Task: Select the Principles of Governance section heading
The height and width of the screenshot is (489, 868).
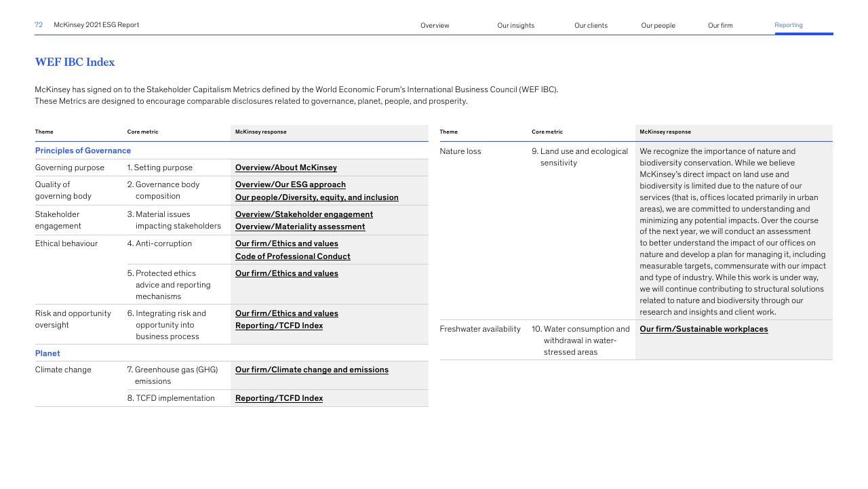Action: coord(83,151)
